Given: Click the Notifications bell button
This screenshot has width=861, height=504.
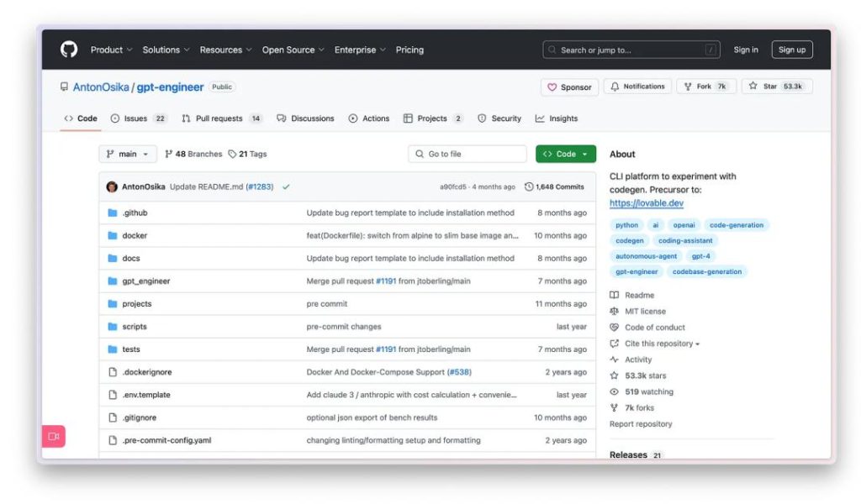Looking at the screenshot, I should tap(637, 87).
